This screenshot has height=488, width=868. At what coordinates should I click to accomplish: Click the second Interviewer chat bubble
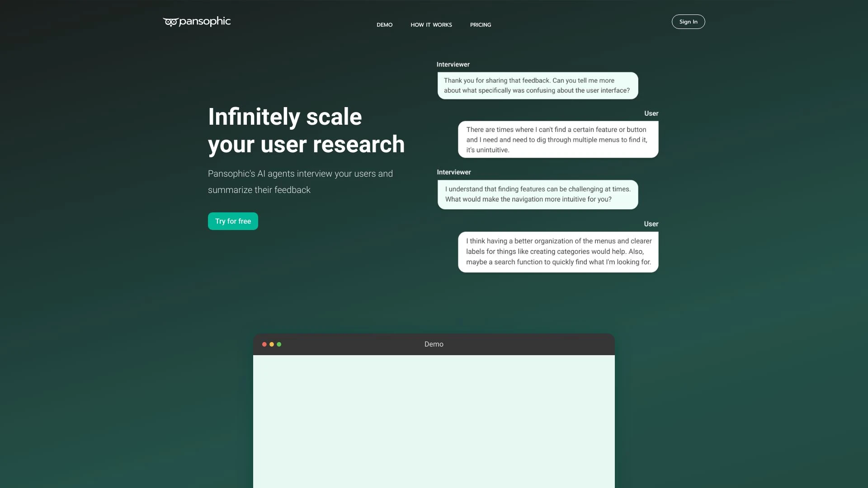537,194
